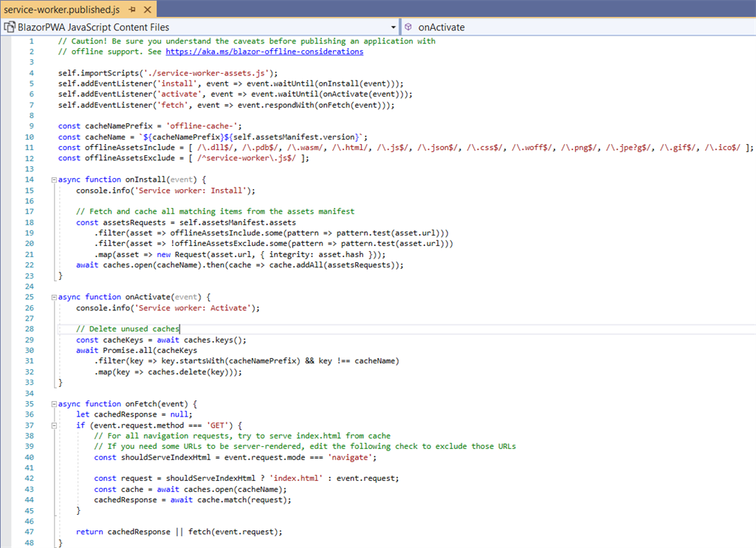Open the BlazorPWA JavaScript Content Files dropdown
Screen dimensions: 756x548
click(x=392, y=27)
